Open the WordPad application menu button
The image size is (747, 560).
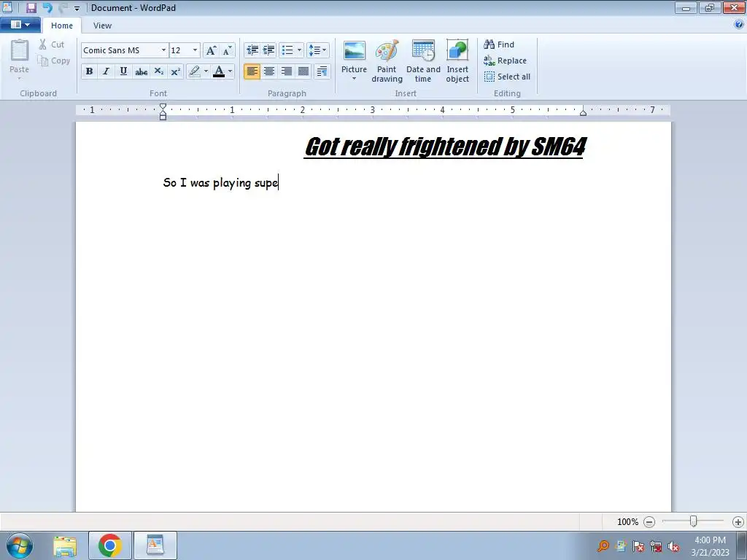pyautogui.click(x=20, y=25)
